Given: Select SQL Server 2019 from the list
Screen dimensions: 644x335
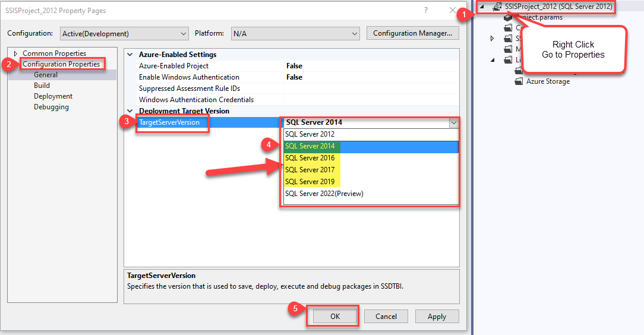Looking at the screenshot, I should (371, 182).
